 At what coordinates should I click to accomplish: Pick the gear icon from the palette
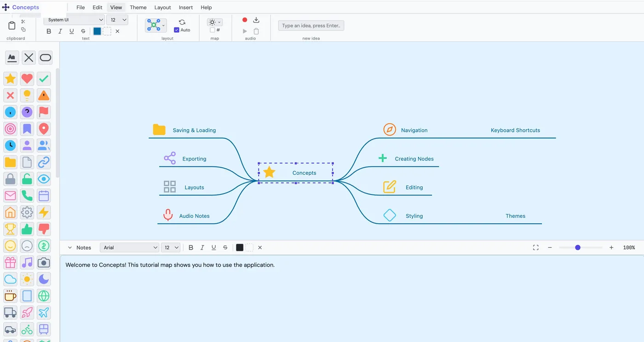tap(27, 212)
